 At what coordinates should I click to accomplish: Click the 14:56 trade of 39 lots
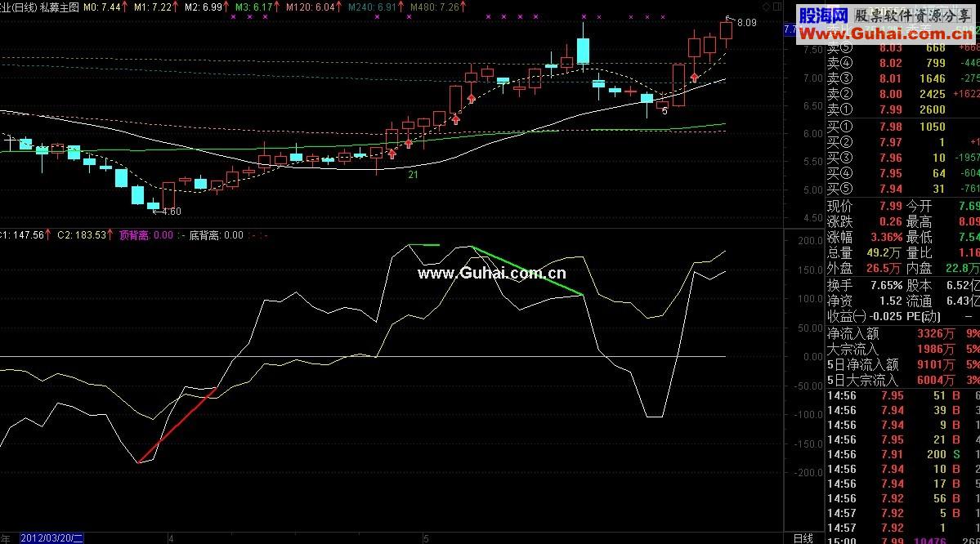pos(902,411)
